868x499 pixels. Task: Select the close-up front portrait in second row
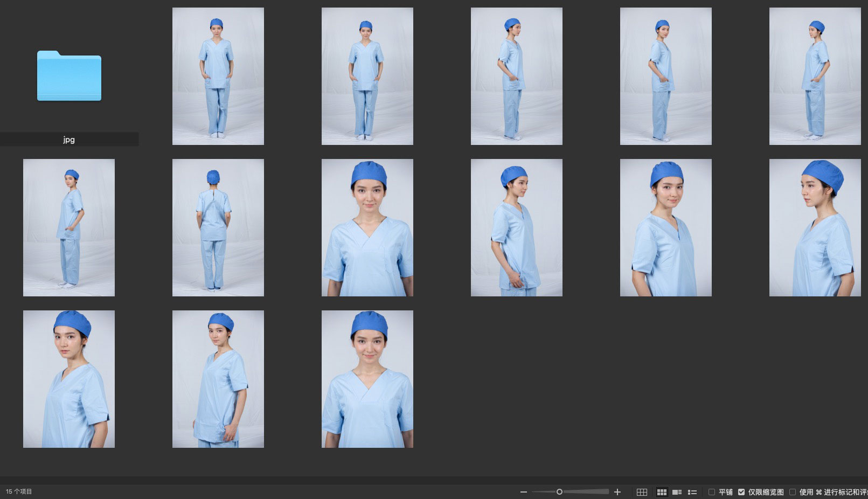(367, 227)
